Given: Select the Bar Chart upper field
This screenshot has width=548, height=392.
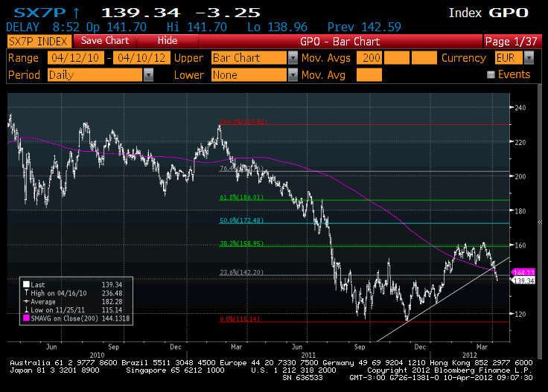Looking at the screenshot, I should [x=249, y=58].
